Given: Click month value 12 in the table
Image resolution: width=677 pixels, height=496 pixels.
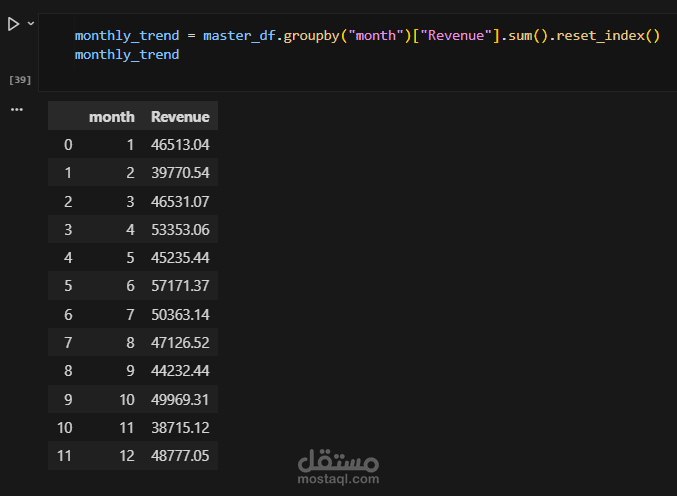Looking at the screenshot, I should [126, 456].
